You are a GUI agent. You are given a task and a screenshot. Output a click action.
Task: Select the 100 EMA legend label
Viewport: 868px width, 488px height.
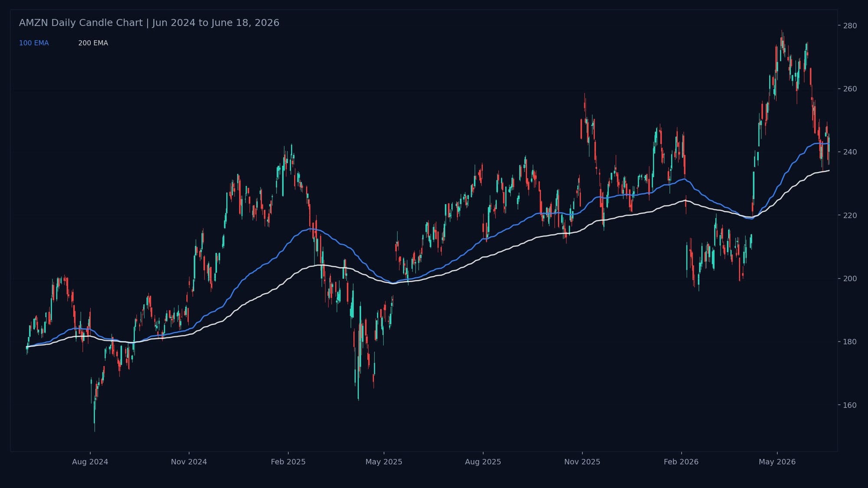34,43
